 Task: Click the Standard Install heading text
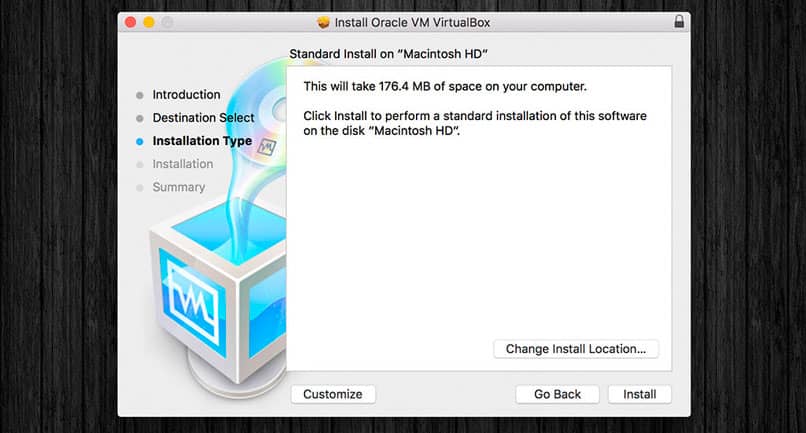(x=388, y=54)
